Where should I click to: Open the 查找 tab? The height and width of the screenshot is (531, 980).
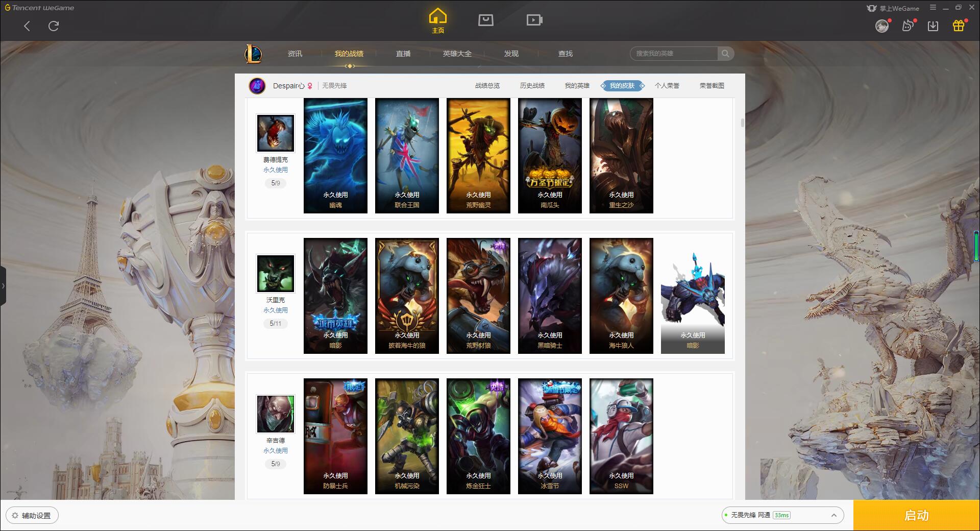566,54
